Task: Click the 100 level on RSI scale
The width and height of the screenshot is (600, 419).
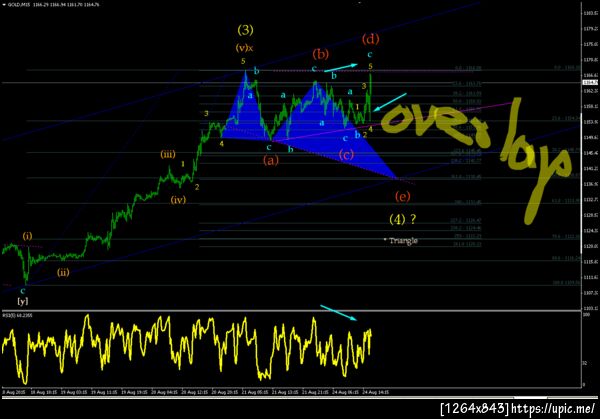Action: point(586,314)
